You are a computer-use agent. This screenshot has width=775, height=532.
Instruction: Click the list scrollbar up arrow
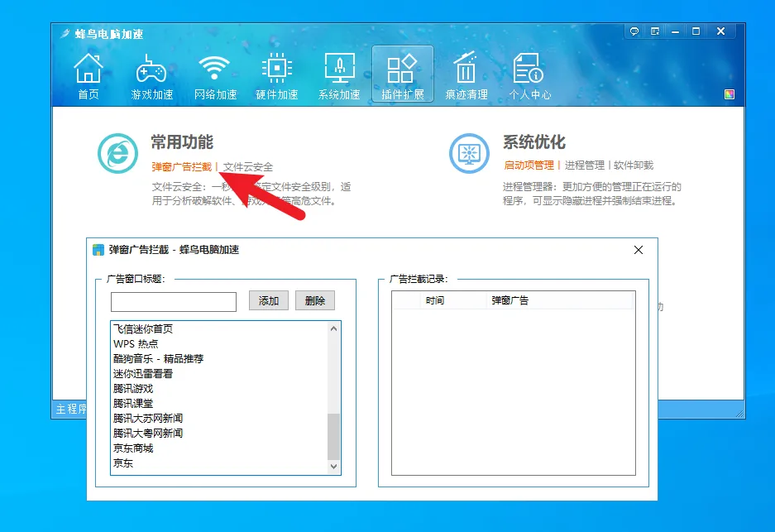tap(333, 328)
